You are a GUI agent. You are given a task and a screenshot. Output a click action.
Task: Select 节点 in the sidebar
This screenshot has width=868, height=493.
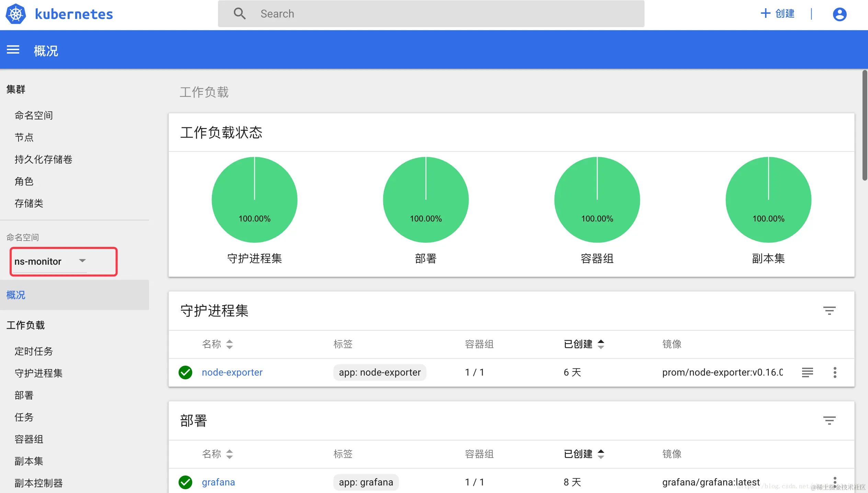click(24, 137)
